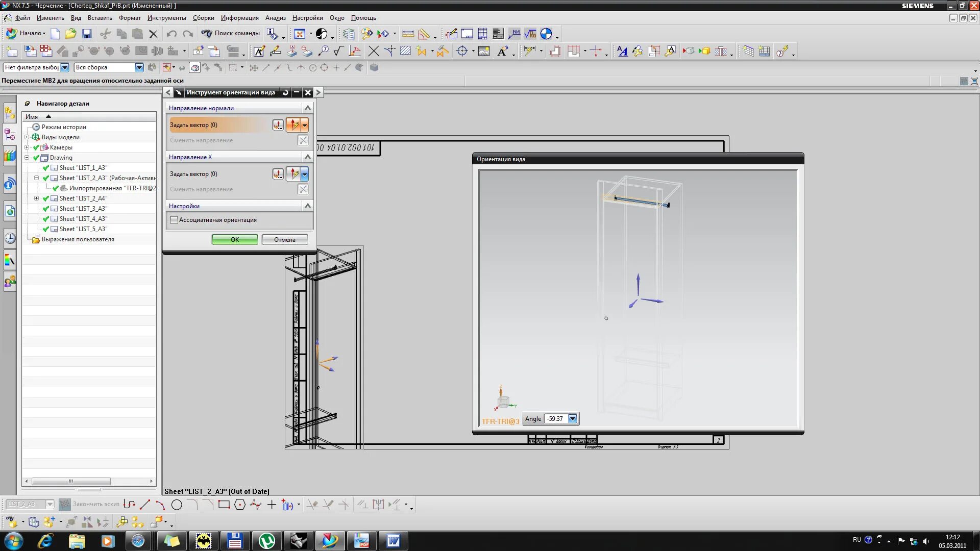Click the vector constructor icon under Направление нормали
Image resolution: width=980 pixels, height=551 pixels.
pos(278,125)
